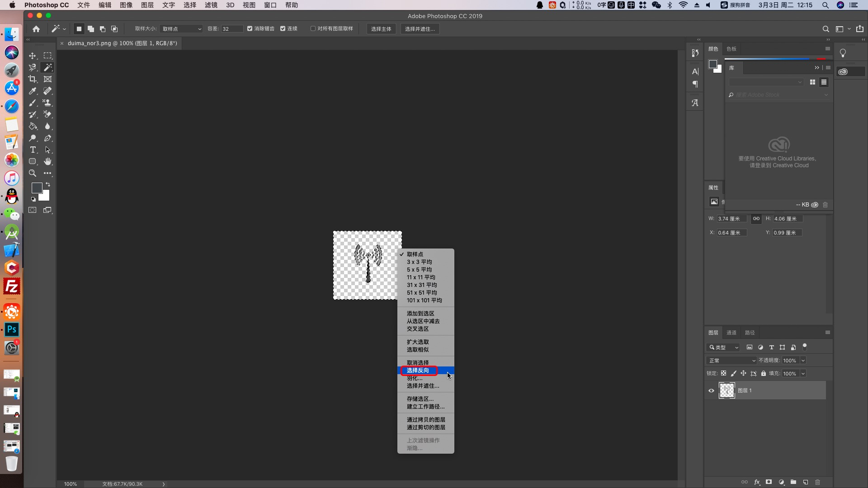Image resolution: width=868 pixels, height=488 pixels.
Task: Click New selection mode icon
Action: pyautogui.click(x=79, y=29)
